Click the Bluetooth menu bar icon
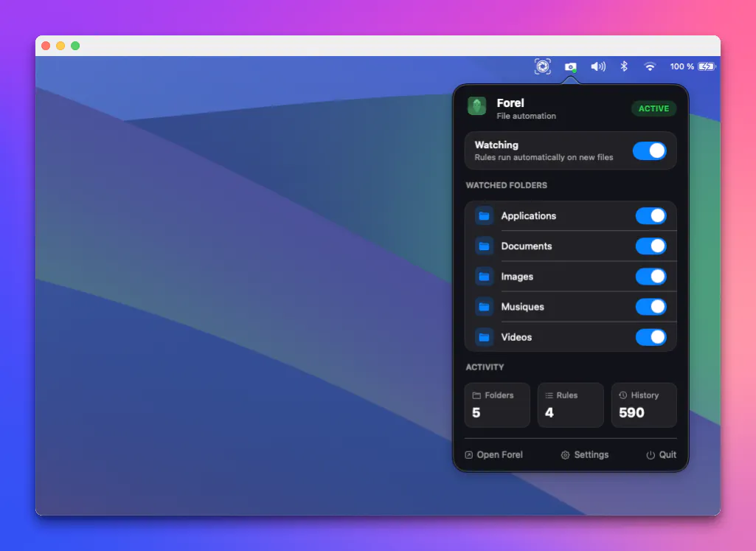 tap(624, 66)
